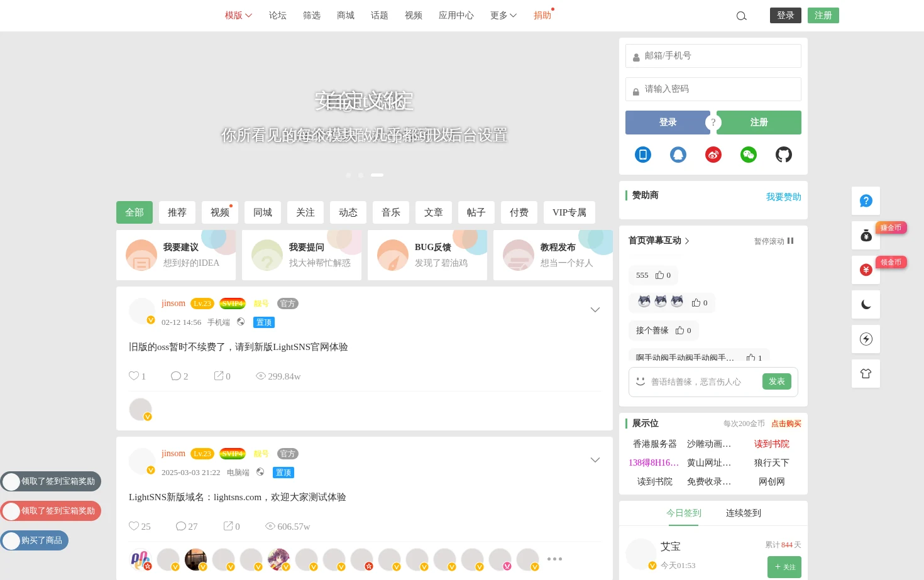
Task: Log in with the Weibo icon
Action: [713, 155]
